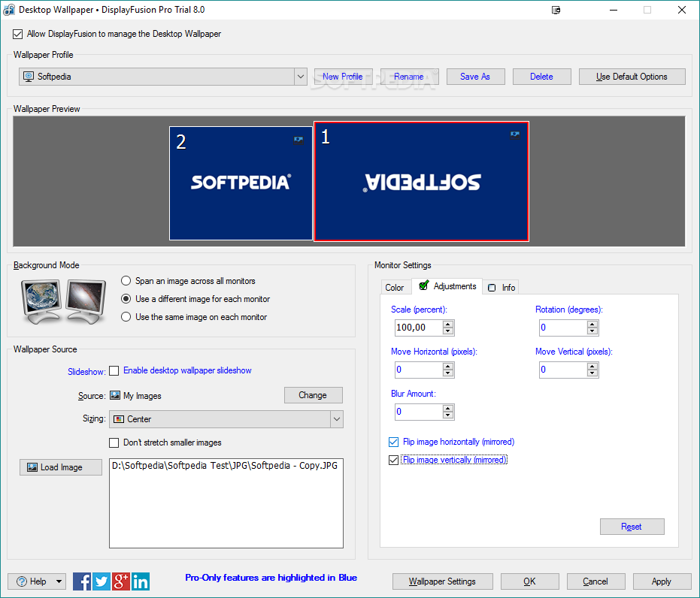Image resolution: width=700 pixels, height=598 pixels.
Task: Click the Scale percent input field
Action: coord(419,328)
